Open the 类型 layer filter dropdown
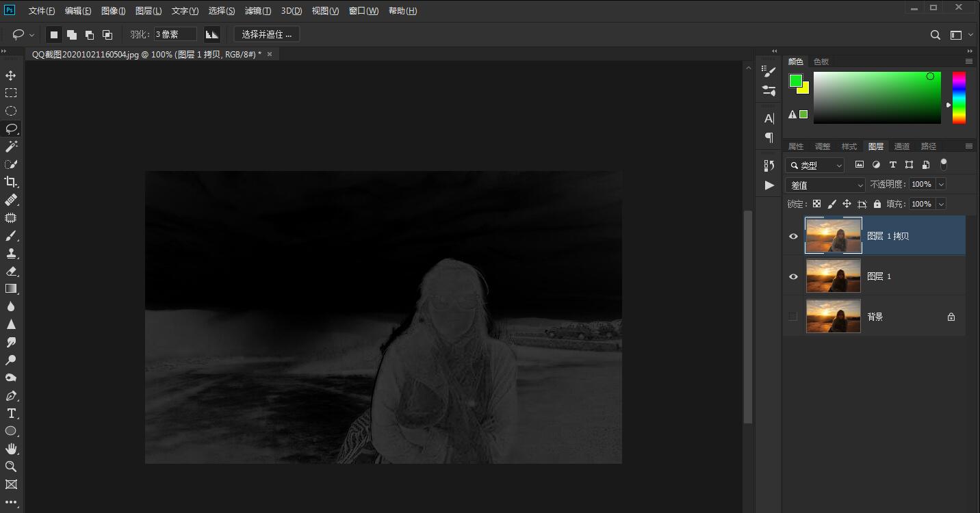The height and width of the screenshot is (513, 980). click(x=815, y=166)
